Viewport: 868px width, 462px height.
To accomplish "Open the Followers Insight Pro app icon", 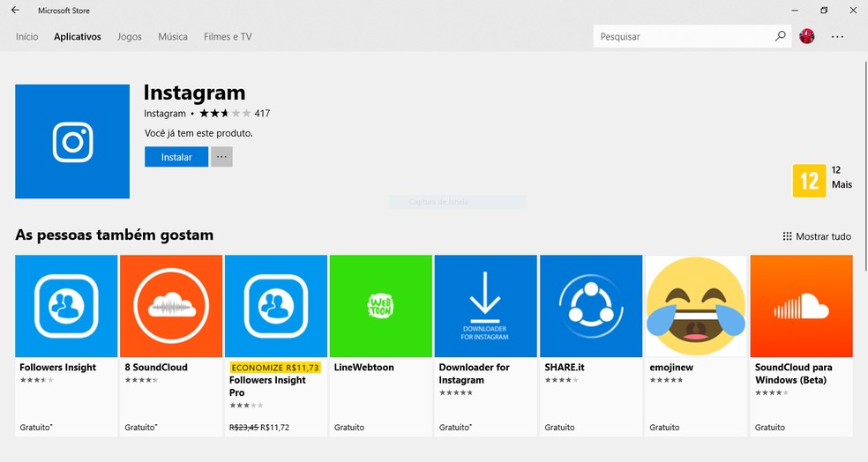I will tap(276, 306).
